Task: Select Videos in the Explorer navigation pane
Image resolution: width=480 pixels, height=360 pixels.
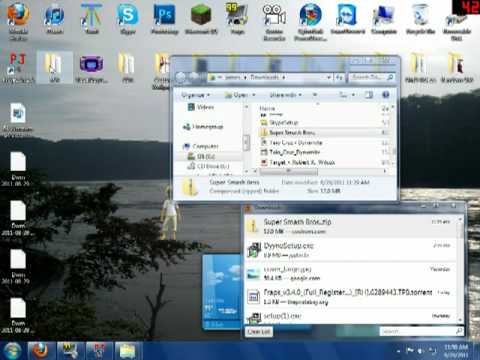Action: (201, 107)
